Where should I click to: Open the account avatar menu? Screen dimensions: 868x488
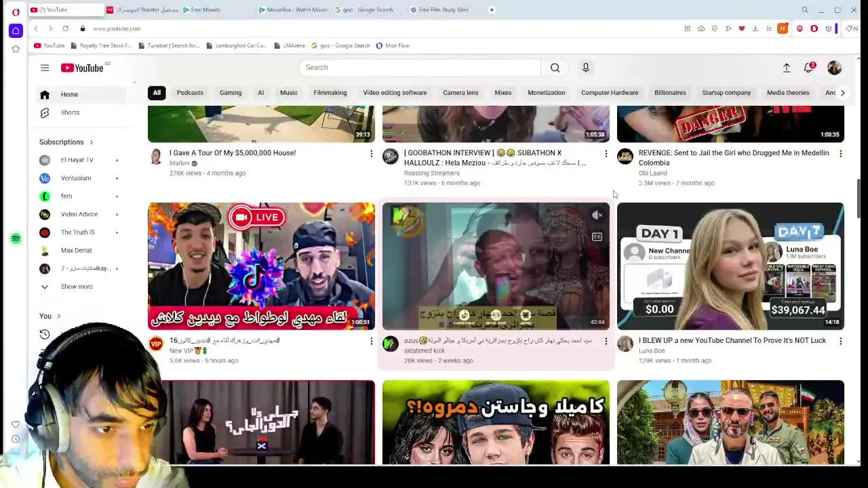[834, 68]
